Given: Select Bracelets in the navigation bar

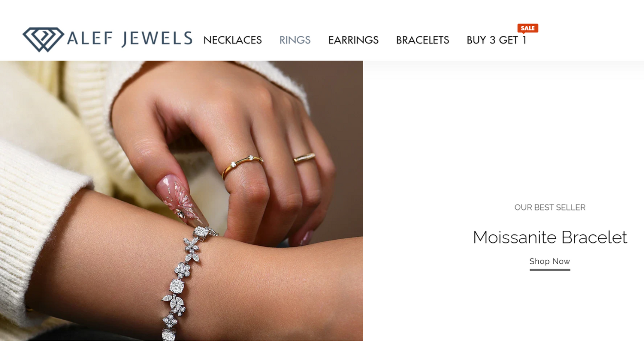Looking at the screenshot, I should pyautogui.click(x=423, y=40).
